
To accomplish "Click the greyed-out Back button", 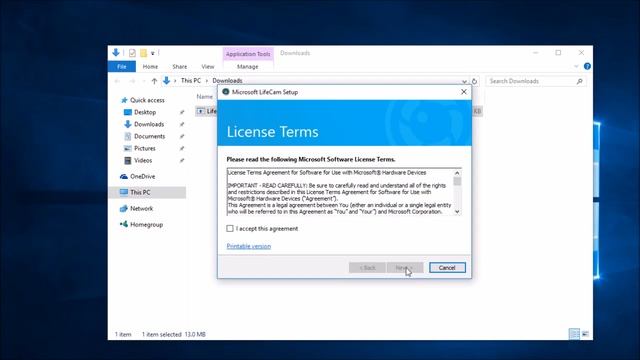I will pyautogui.click(x=367, y=268).
